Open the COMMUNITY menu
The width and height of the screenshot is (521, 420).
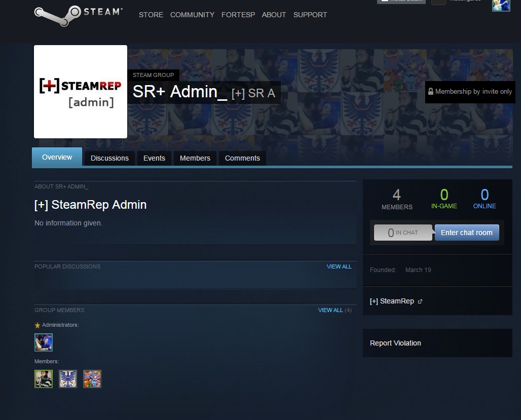point(192,15)
